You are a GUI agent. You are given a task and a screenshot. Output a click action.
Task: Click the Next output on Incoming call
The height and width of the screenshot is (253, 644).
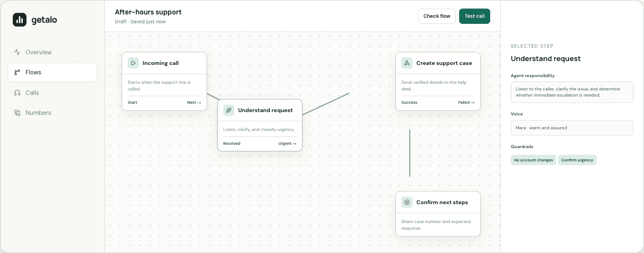[194, 102]
